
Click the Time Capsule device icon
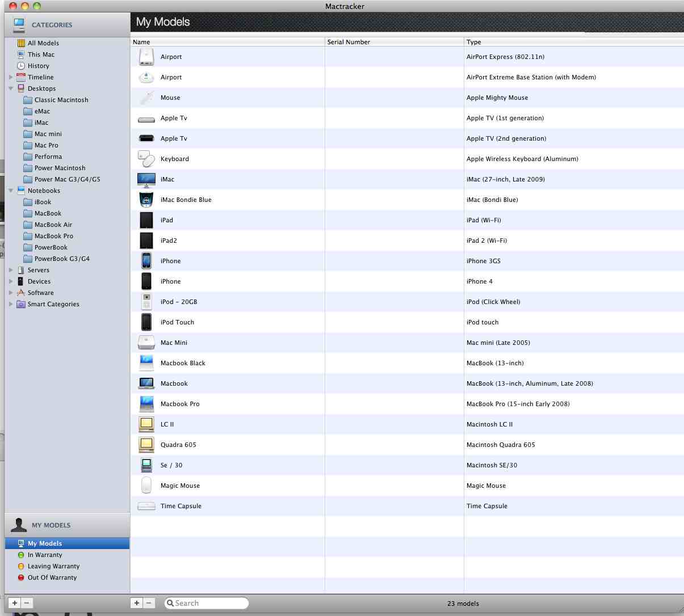coord(146,506)
